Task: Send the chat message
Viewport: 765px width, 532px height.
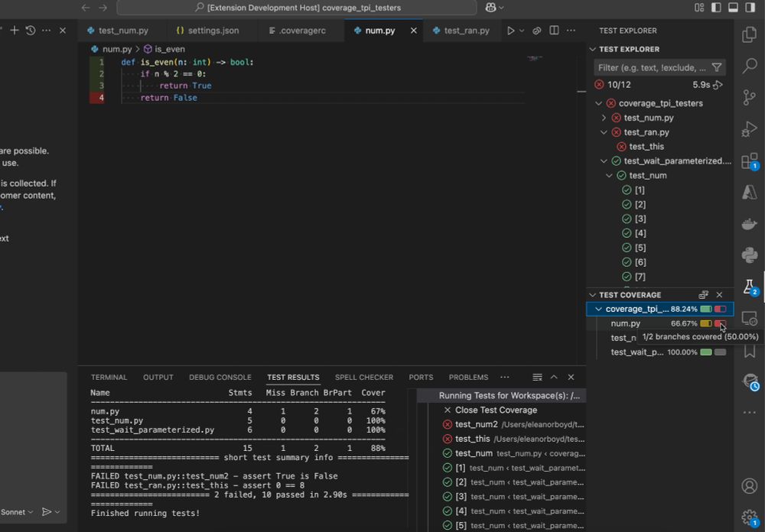Action: pos(47,511)
